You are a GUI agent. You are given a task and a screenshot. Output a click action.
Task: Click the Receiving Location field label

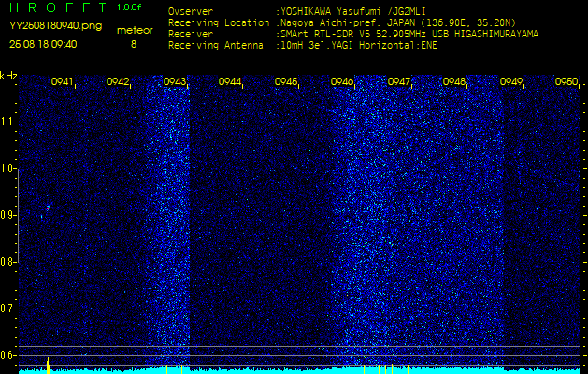(x=219, y=22)
